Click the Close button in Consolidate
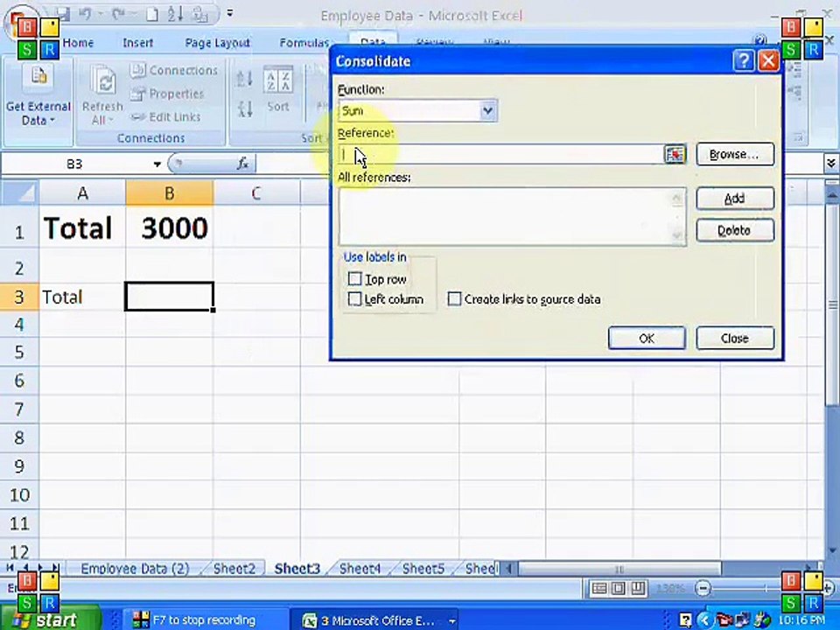840x630 pixels. (x=734, y=338)
